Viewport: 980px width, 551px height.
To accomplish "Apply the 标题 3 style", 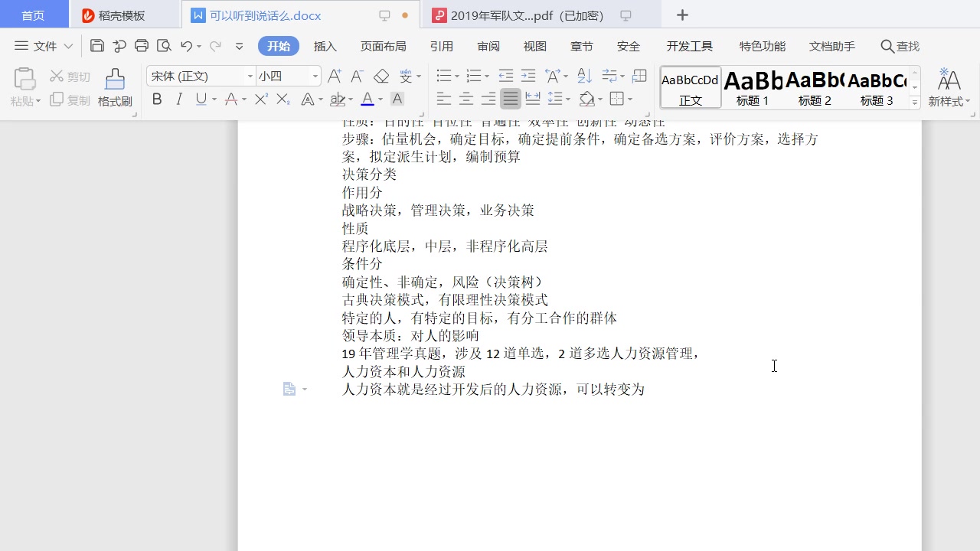I will 877,87.
